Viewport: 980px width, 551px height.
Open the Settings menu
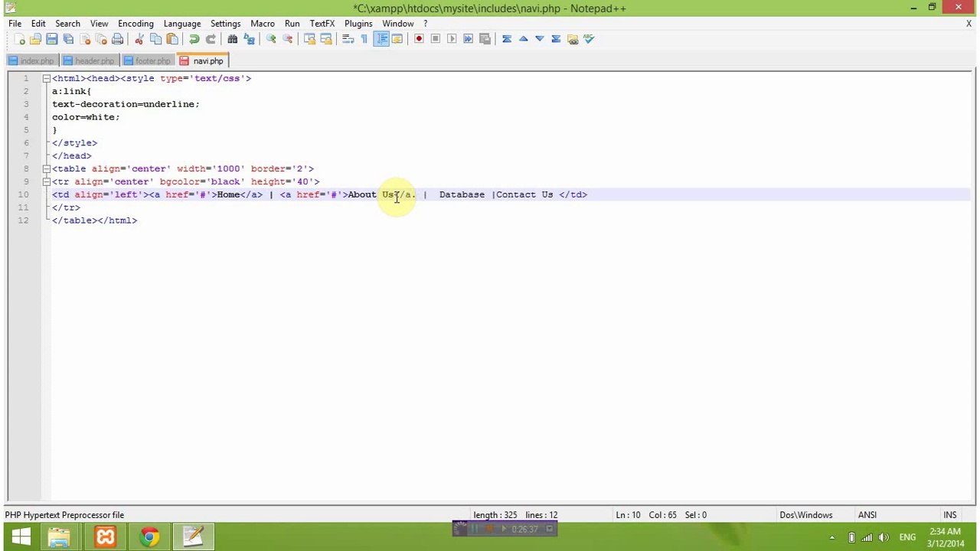coord(225,24)
